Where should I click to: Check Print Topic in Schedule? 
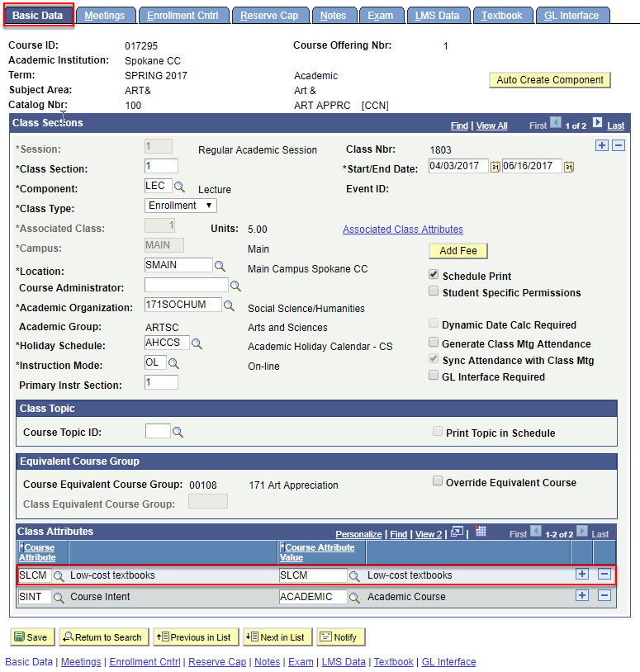[438, 431]
